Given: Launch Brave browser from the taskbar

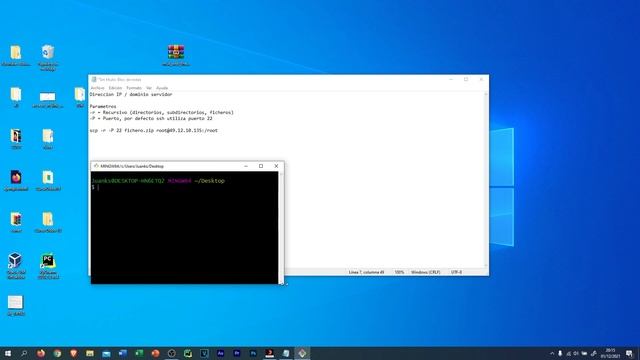Looking at the screenshot, I should click(73, 353).
